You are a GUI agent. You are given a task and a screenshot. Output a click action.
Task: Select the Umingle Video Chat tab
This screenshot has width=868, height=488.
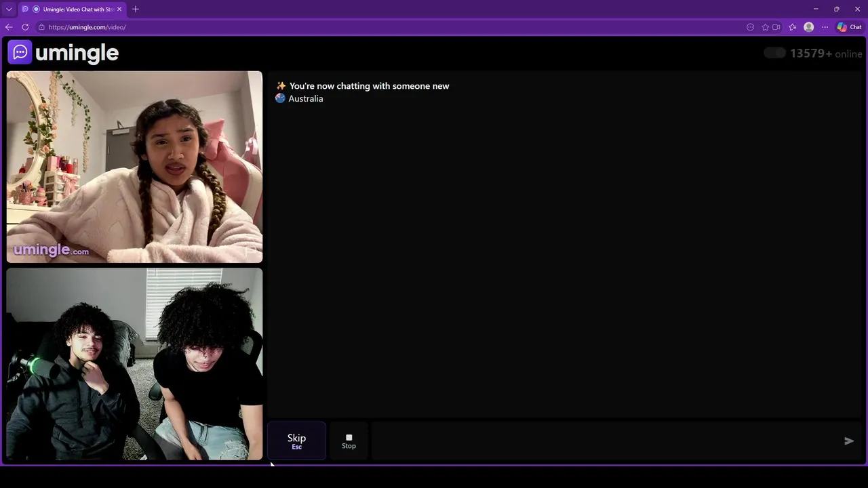[x=72, y=9]
